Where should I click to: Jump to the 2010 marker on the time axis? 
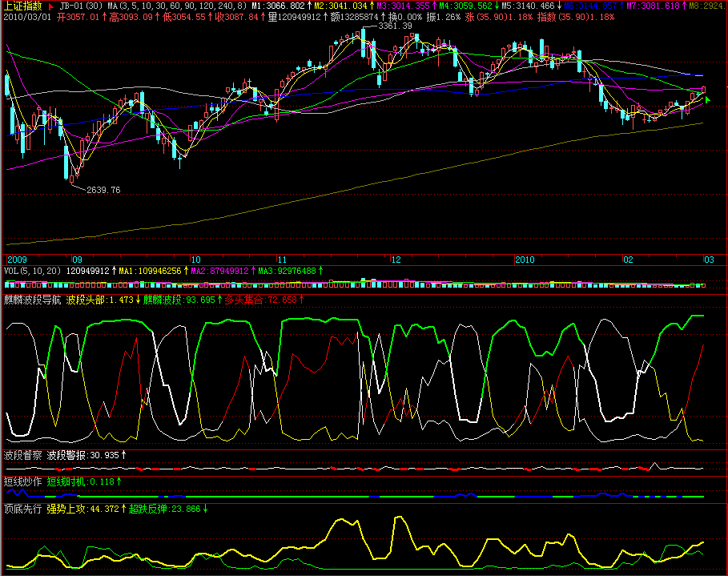coord(525,260)
